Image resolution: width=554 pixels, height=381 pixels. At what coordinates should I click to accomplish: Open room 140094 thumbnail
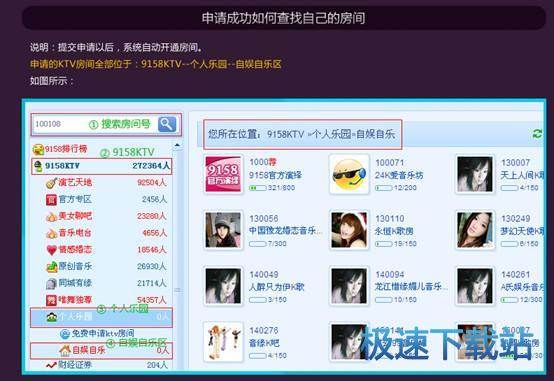click(349, 286)
